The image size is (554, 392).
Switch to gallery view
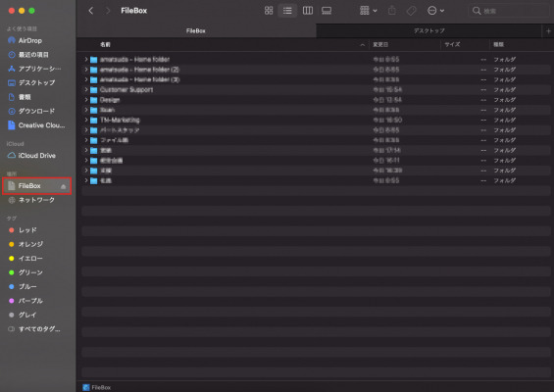pos(327,11)
